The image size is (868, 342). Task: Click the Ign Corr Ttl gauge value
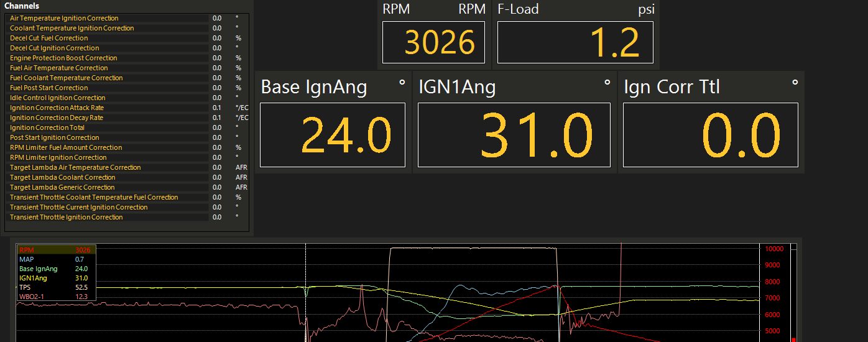pos(711,135)
